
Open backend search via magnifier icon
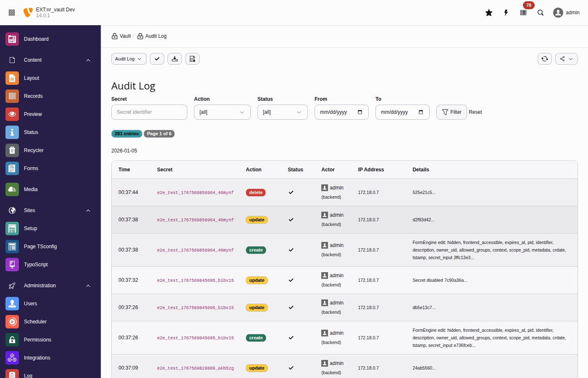point(541,13)
